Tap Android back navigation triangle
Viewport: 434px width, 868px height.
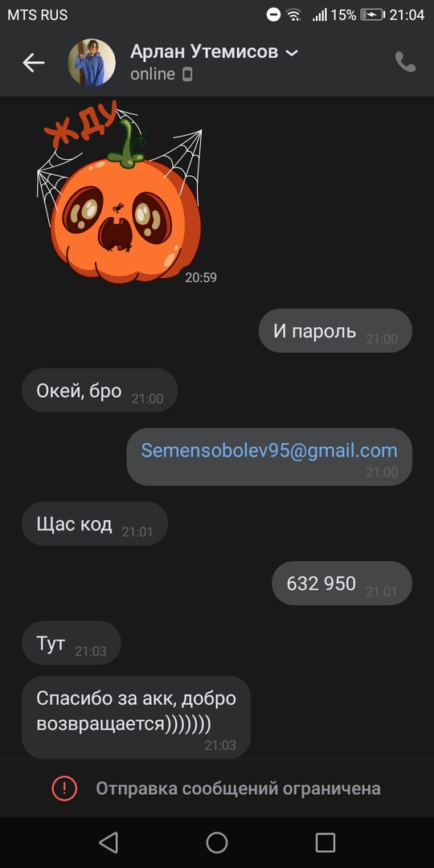click(x=108, y=842)
